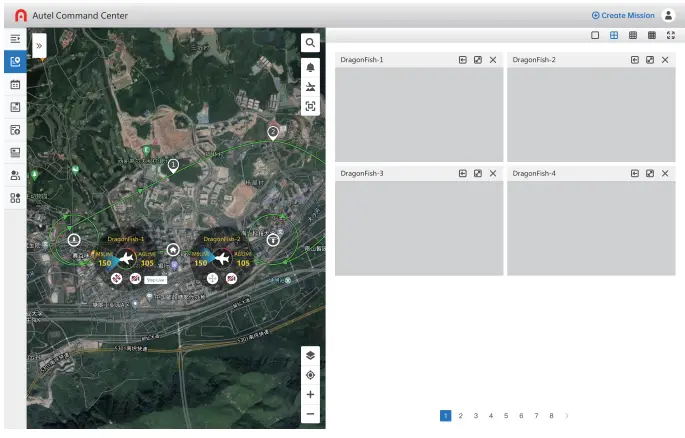Click the Autel logo icon
Viewport: 685px width, 438px height.
click(x=21, y=15)
